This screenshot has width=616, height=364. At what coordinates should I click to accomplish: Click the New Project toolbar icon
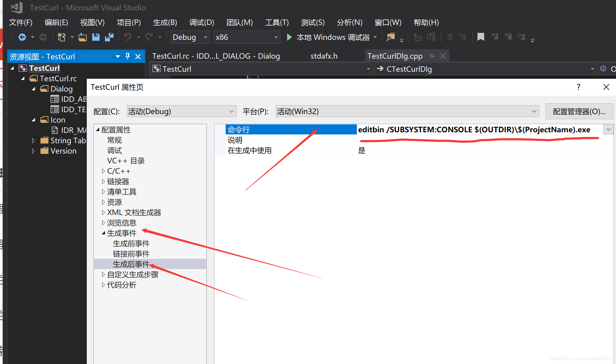click(62, 37)
